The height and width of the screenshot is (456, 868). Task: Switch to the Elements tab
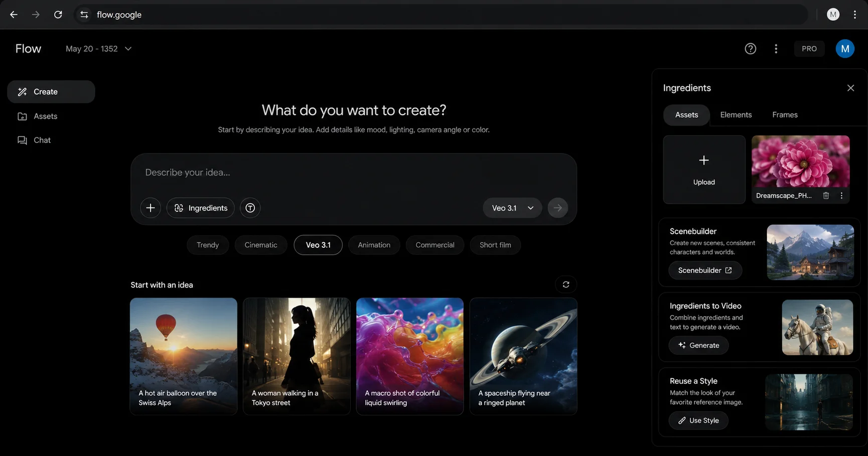[736, 115]
